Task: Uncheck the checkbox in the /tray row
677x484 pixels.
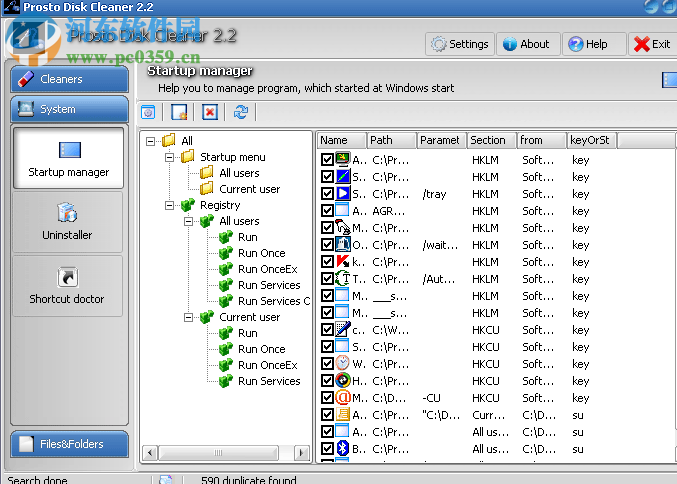Action: (x=327, y=194)
